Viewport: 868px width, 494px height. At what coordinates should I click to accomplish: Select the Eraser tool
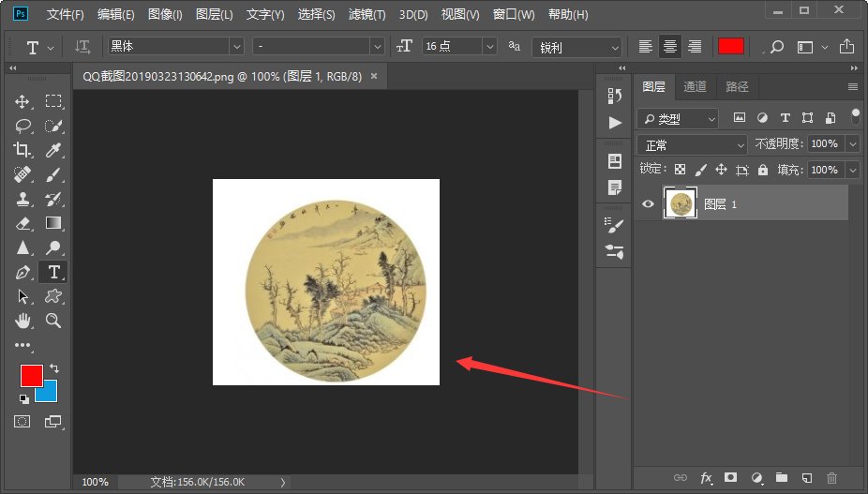(22, 223)
